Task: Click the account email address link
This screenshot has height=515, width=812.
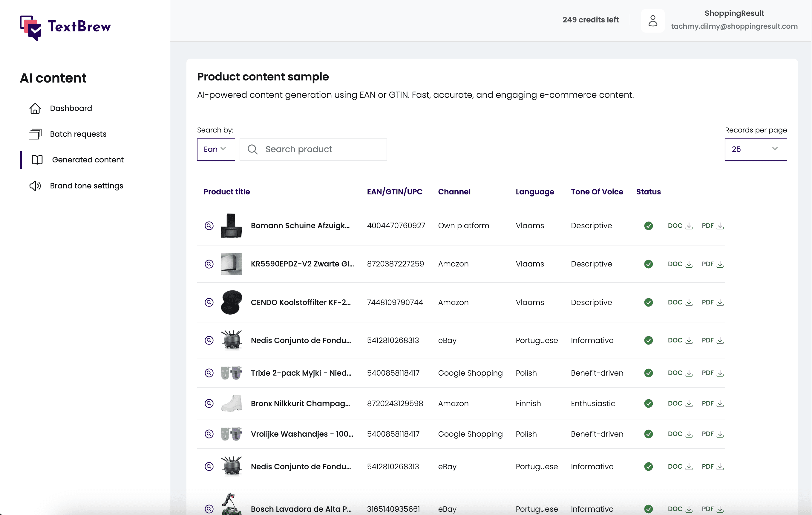Action: pyautogui.click(x=734, y=26)
